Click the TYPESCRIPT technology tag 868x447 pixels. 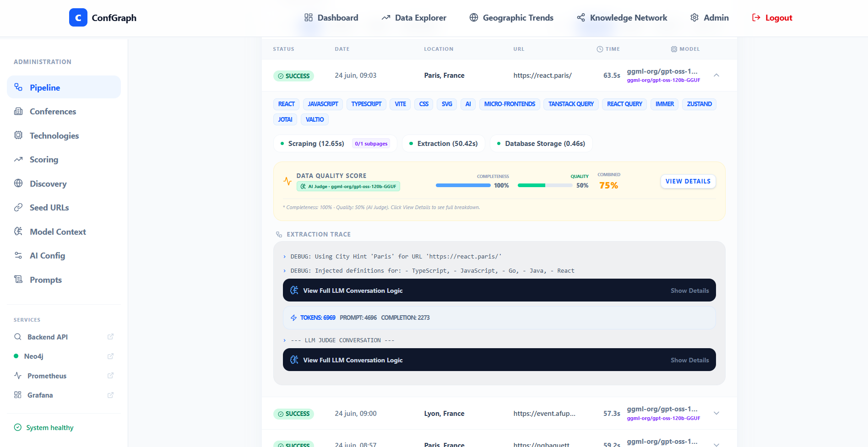(x=366, y=104)
